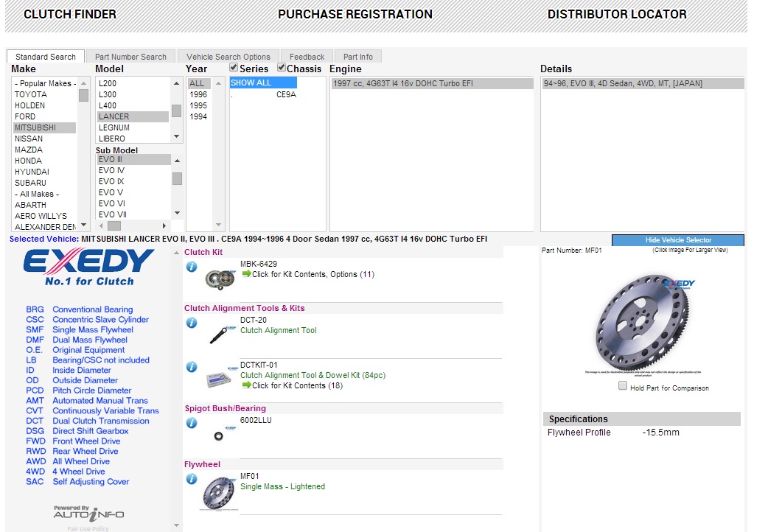
Task: Open Single Mass - Lightened flywheel link
Action: (x=282, y=486)
